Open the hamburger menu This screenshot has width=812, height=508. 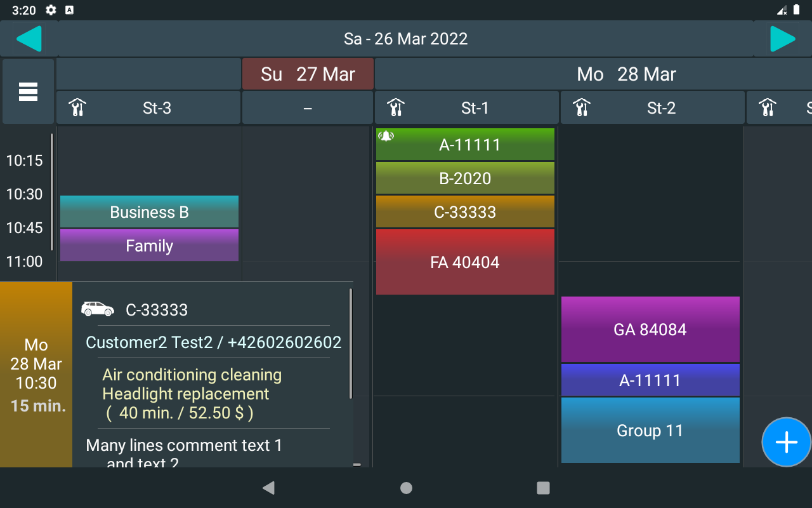(28, 91)
